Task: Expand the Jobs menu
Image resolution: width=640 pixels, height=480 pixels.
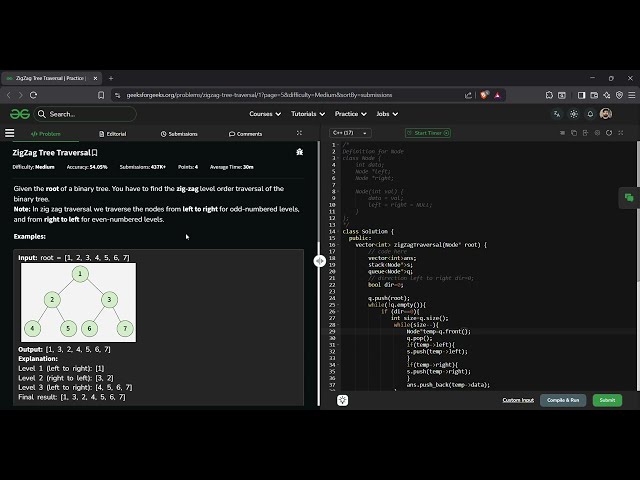Action: click(387, 114)
